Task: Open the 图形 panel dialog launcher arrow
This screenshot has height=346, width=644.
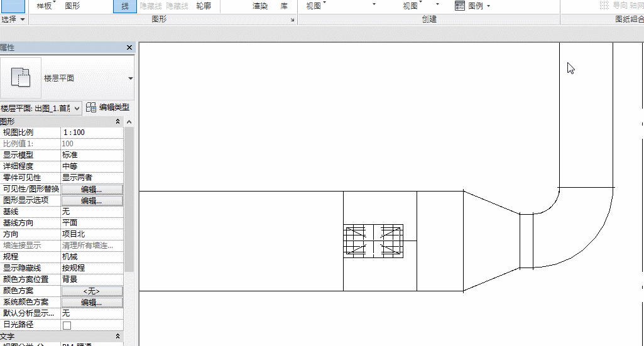Action: pyautogui.click(x=292, y=19)
